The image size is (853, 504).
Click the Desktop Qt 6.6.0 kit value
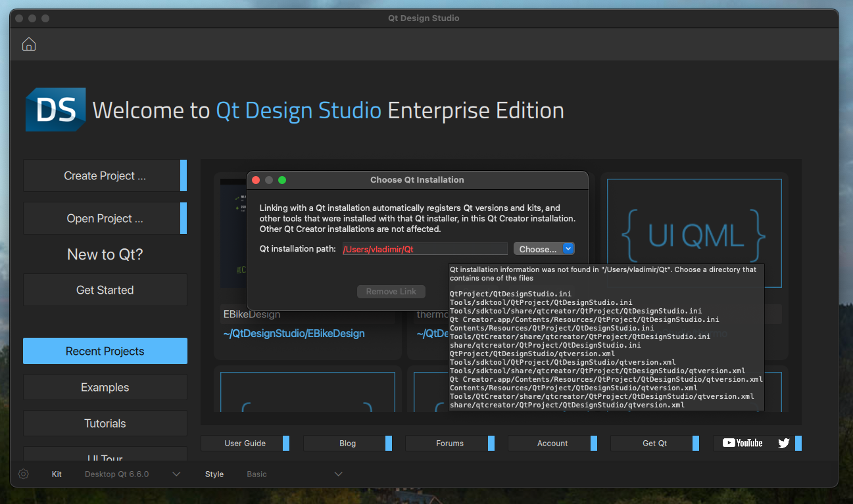(117, 474)
